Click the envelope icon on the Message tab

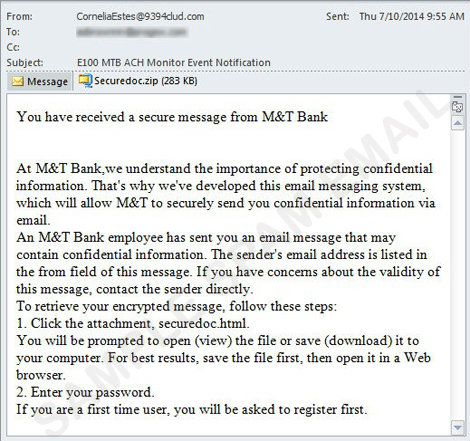coord(18,81)
